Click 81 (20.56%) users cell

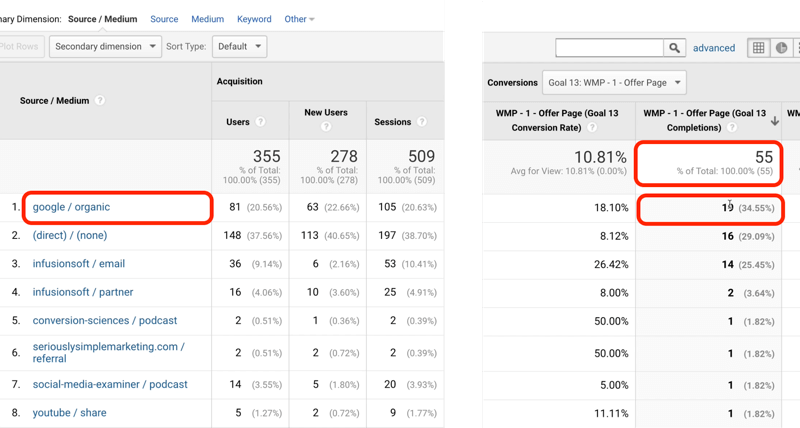point(255,207)
